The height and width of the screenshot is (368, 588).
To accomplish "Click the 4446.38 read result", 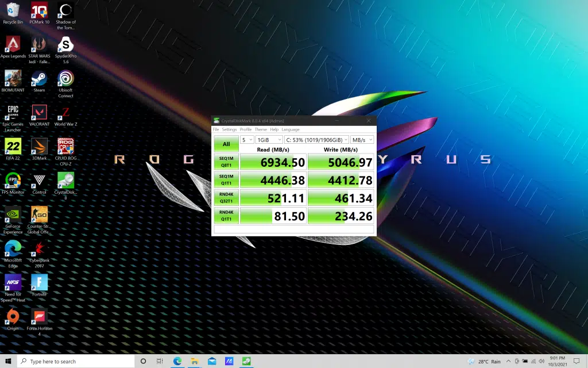I will (x=273, y=180).
